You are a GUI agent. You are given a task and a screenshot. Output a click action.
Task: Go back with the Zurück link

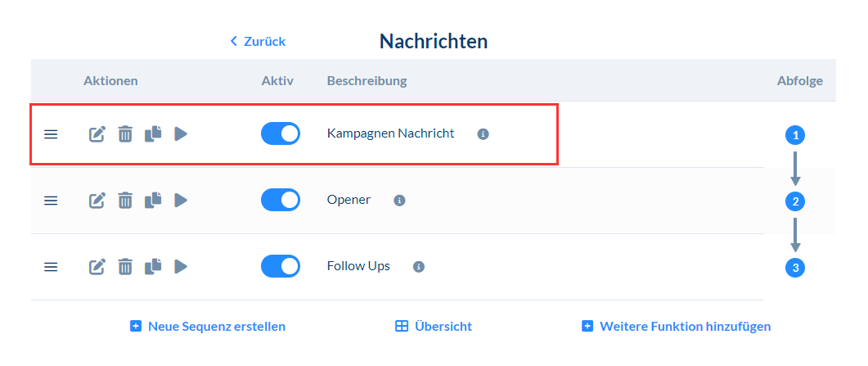[258, 41]
